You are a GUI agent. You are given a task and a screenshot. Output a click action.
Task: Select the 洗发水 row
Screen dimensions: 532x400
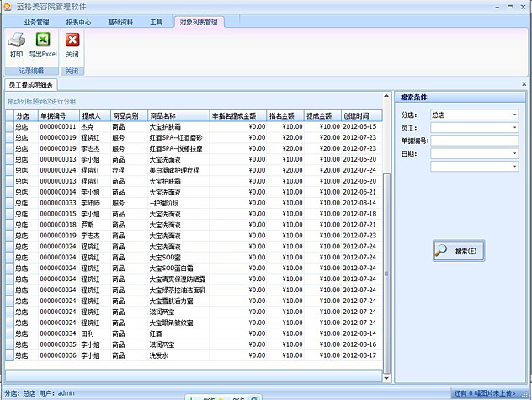194,355
